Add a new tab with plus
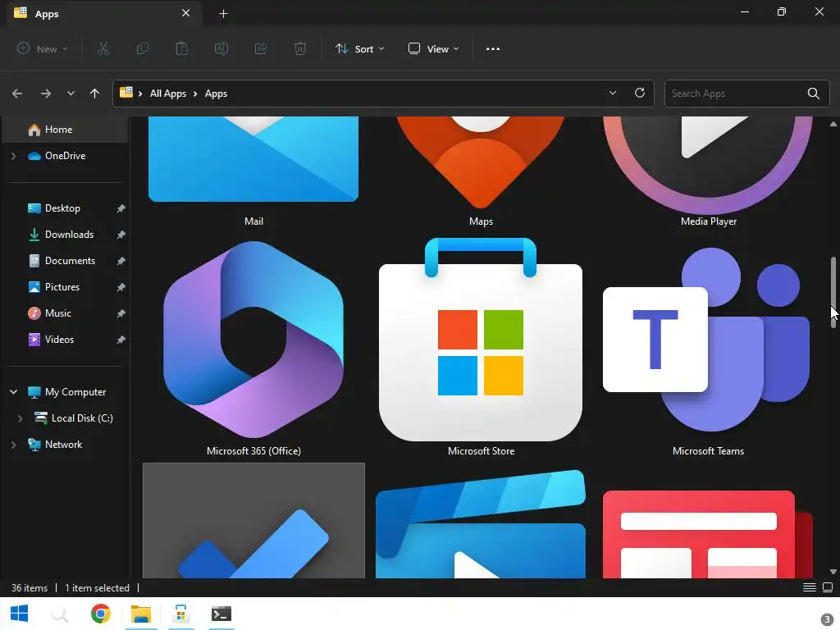The height and width of the screenshot is (630, 840). pyautogui.click(x=223, y=14)
